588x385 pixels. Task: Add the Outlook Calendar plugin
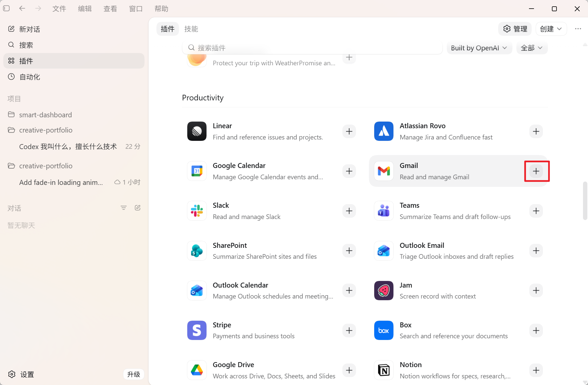tap(349, 291)
